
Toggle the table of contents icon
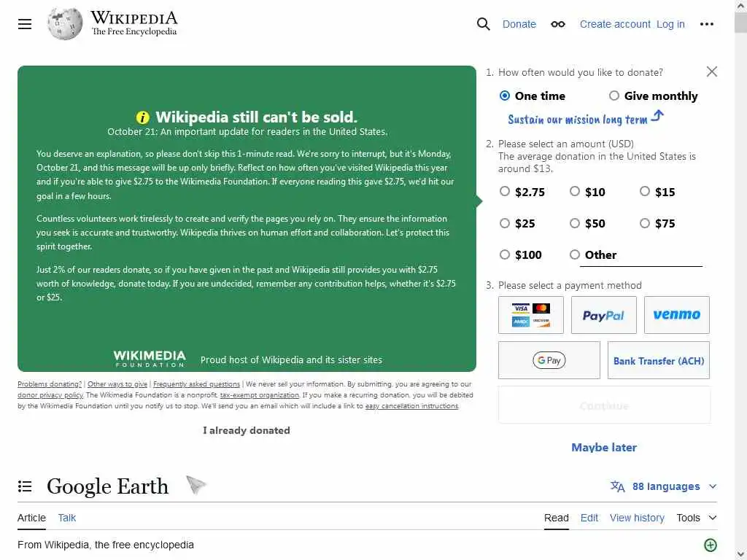click(x=25, y=486)
